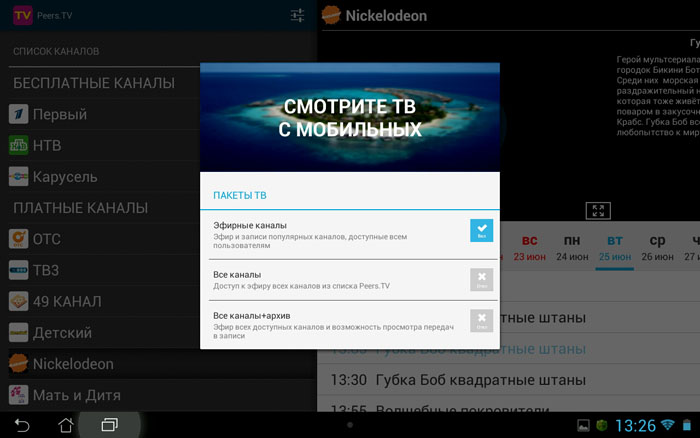Viewport: 700px width, 438px height.
Task: Tap the Wi-Fi status icon
Action: [668, 425]
